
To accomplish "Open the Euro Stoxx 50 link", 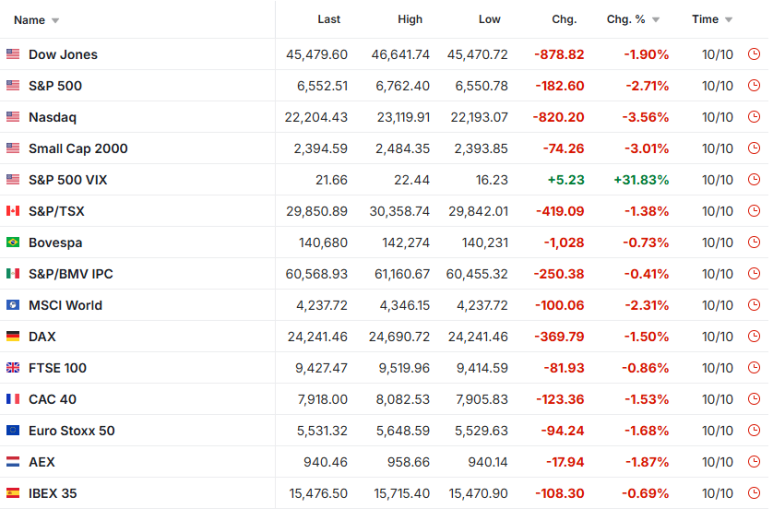I will pos(71,431).
